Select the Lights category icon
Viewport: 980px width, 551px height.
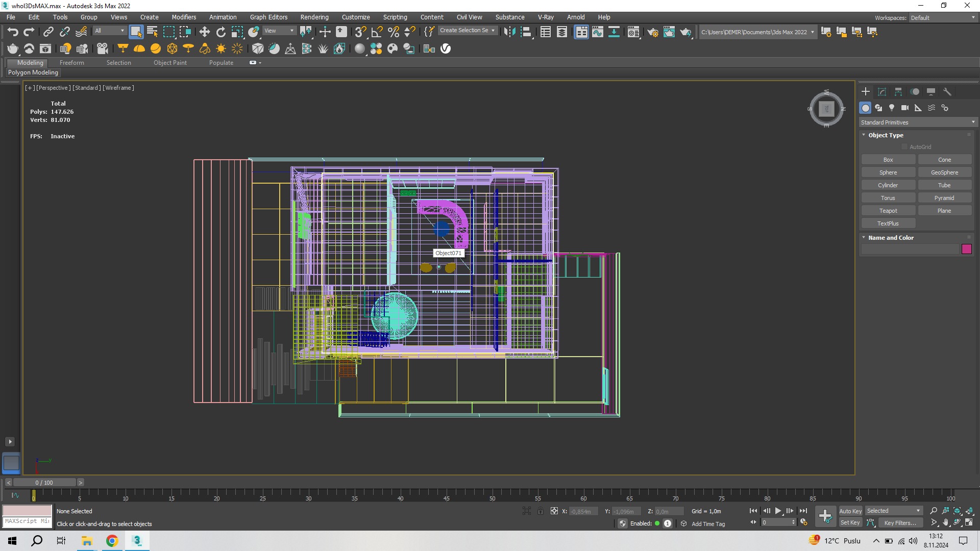click(x=891, y=108)
